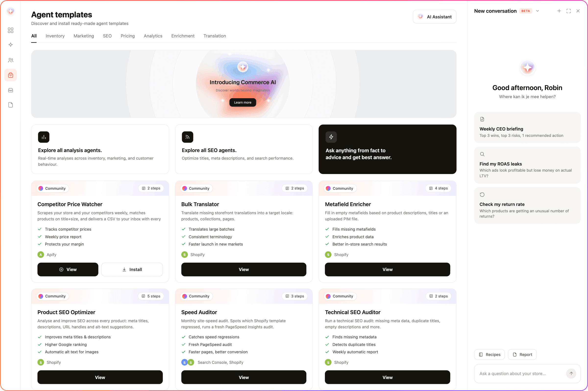Click Community badge on Competitor Price Watcher
The width and height of the screenshot is (588, 391).
pyautogui.click(x=52, y=188)
